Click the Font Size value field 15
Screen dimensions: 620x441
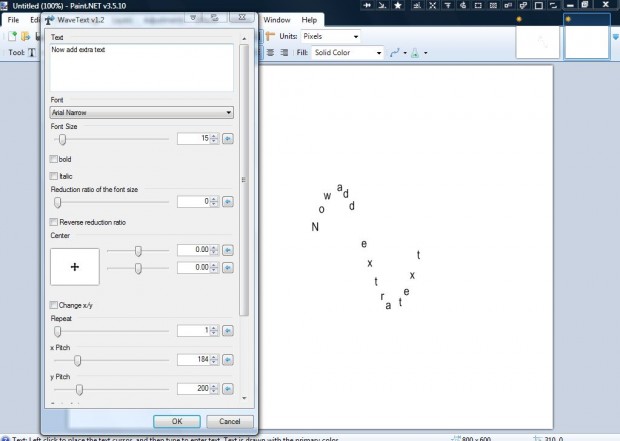click(x=194, y=138)
